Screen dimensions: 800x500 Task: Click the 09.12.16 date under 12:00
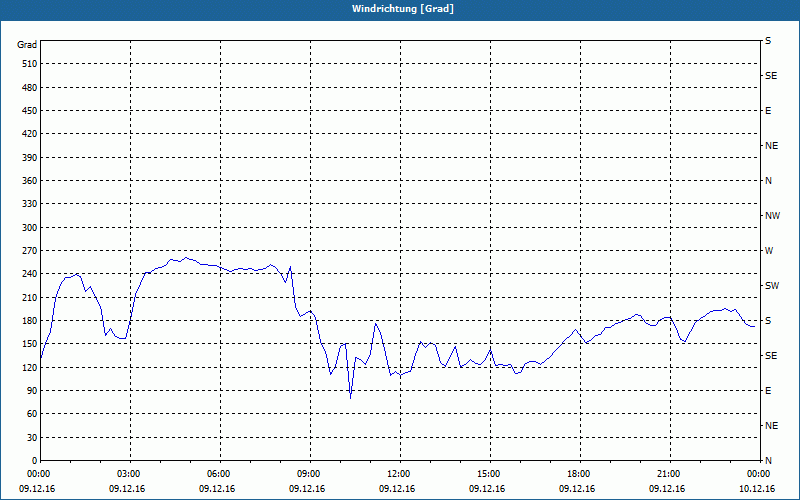click(397, 489)
